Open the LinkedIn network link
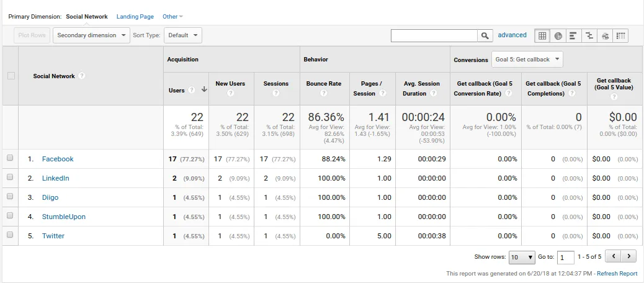Image resolution: width=644 pixels, height=283 pixels. [x=55, y=178]
